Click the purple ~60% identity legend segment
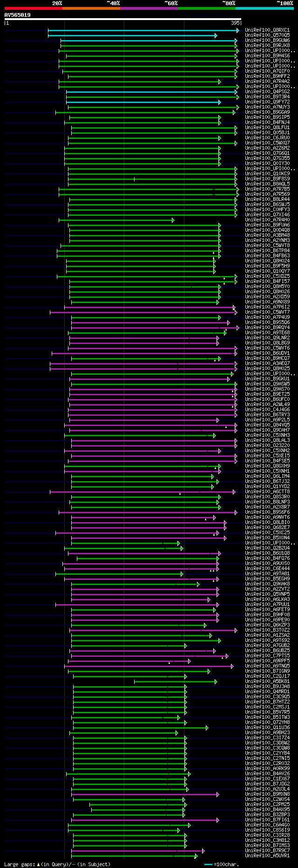Image resolution: width=298 pixels, height=868 pixels. pyautogui.click(x=149, y=8)
